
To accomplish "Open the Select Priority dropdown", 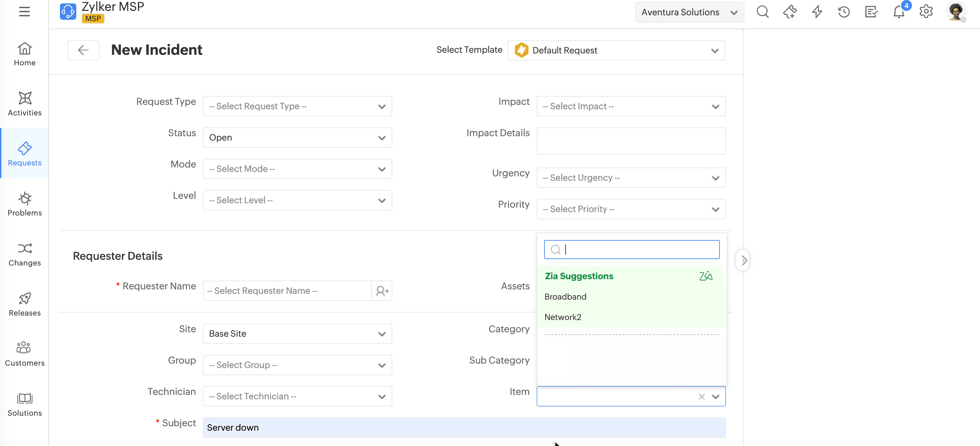I will (x=631, y=209).
